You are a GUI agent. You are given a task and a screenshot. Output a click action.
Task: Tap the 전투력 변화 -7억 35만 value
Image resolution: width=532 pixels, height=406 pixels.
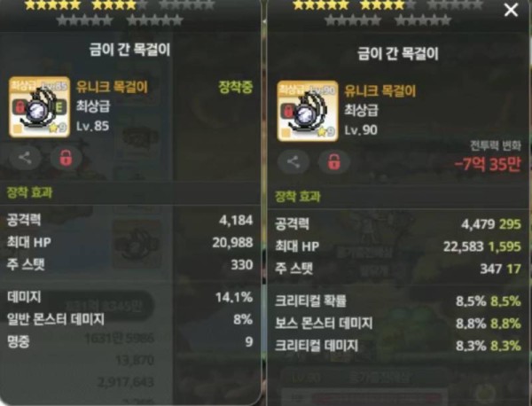488,165
